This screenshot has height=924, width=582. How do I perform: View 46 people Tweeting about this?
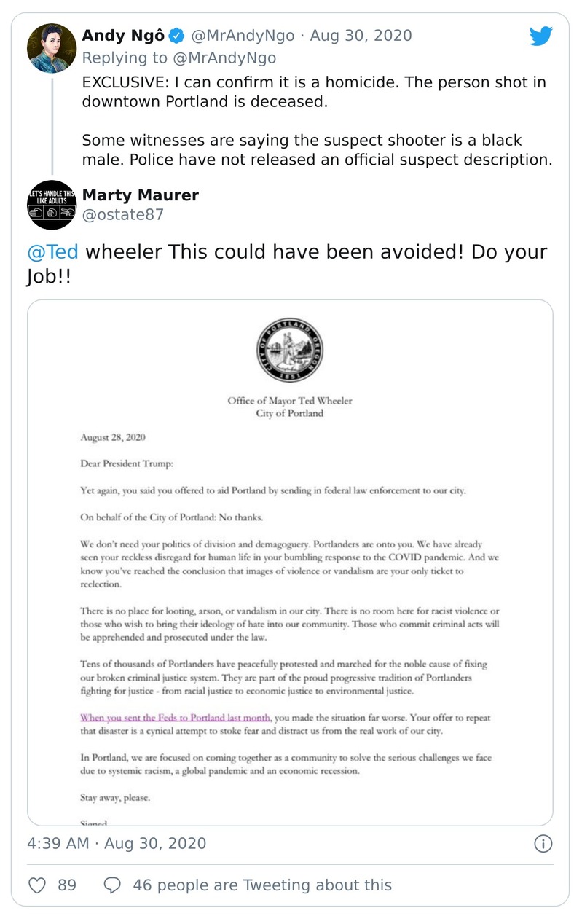coord(262,885)
